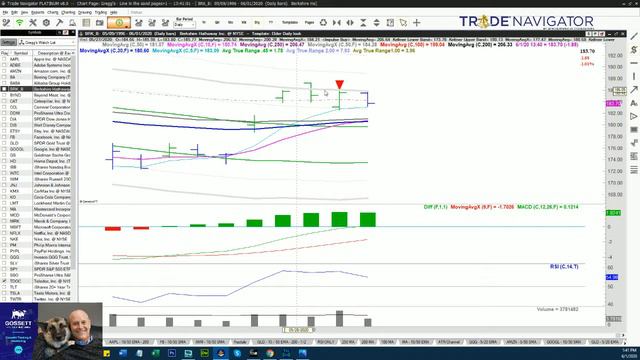Select the pointer cursor tool
This screenshot has width=640, height=360.
[x=403, y=23]
